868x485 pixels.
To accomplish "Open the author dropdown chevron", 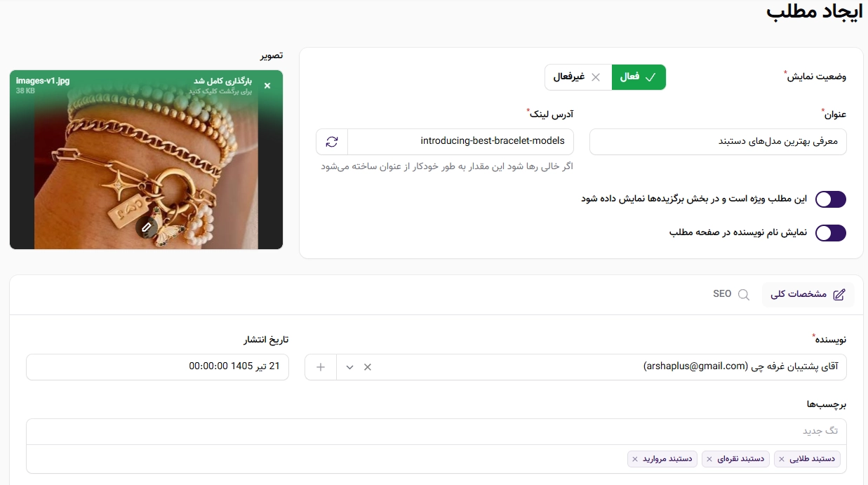I will click(x=349, y=367).
